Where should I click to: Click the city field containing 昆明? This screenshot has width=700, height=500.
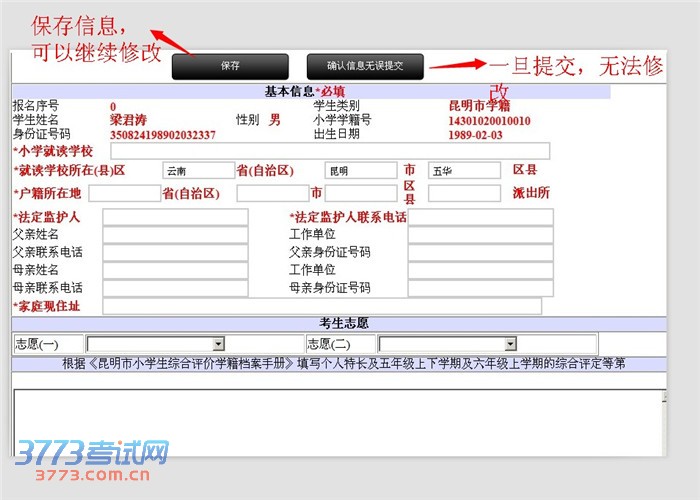tap(361, 170)
